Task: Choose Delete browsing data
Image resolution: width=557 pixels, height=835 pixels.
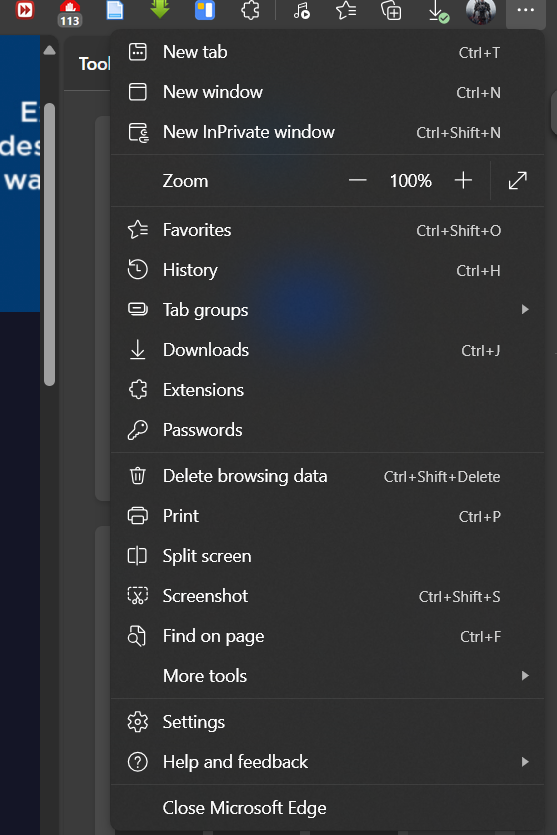Action: 327,476
